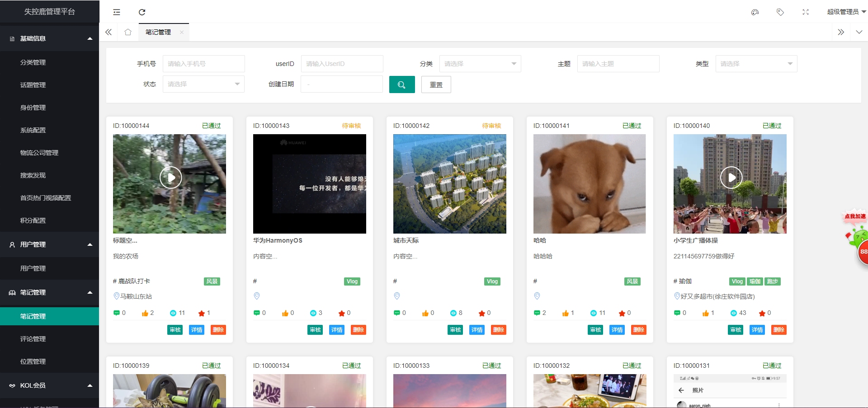This screenshot has height=408, width=868.
Task: Toggle the sidebar collapse icon
Action: [117, 12]
